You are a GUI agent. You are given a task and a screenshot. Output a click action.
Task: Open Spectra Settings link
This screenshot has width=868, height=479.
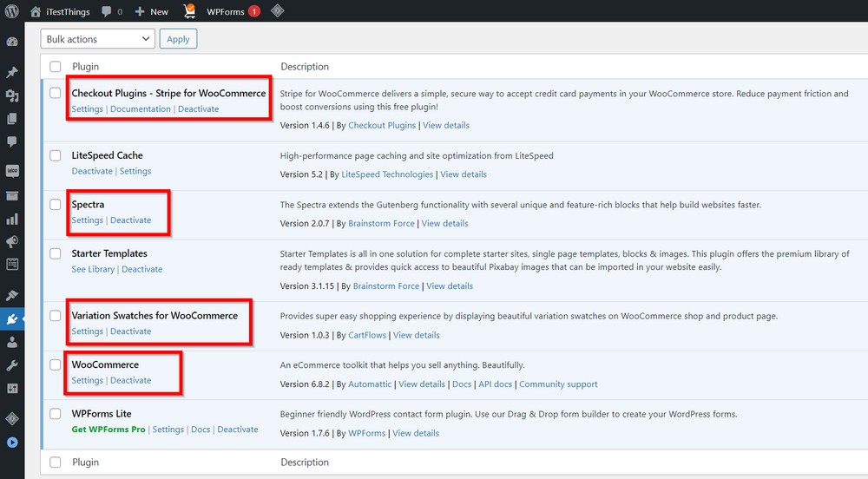88,220
